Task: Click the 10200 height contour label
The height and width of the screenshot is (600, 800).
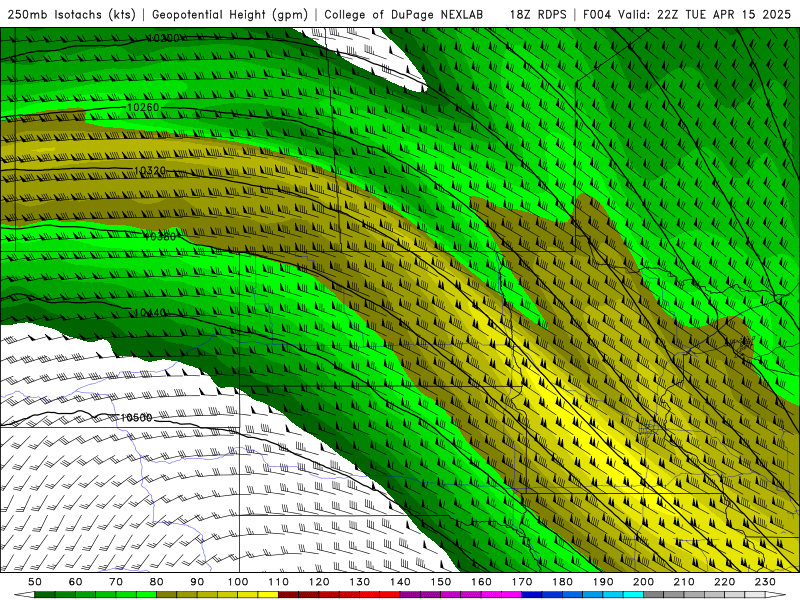Action: click(x=163, y=38)
